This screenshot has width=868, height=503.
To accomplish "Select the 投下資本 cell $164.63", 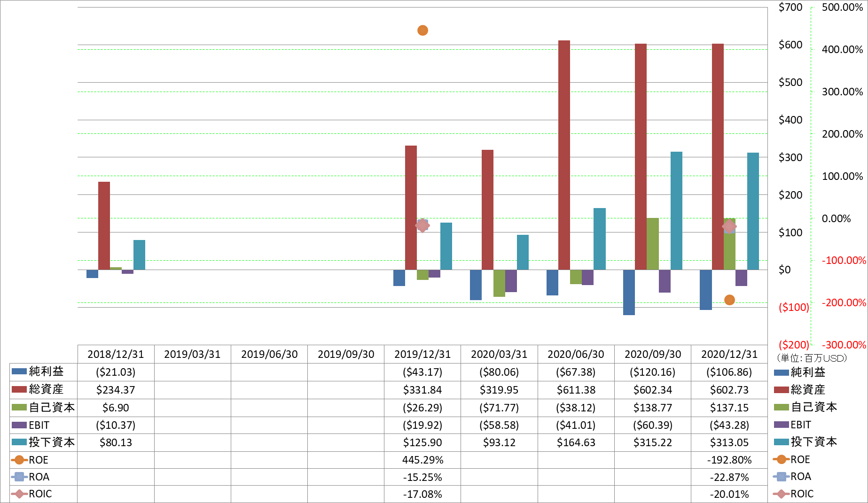I will click(x=576, y=442).
